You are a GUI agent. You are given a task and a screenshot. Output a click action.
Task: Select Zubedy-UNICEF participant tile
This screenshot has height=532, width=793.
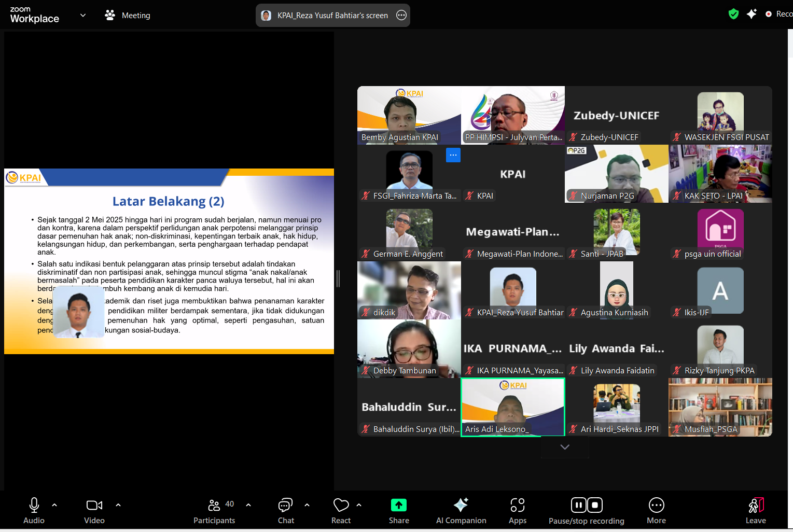tap(617, 115)
